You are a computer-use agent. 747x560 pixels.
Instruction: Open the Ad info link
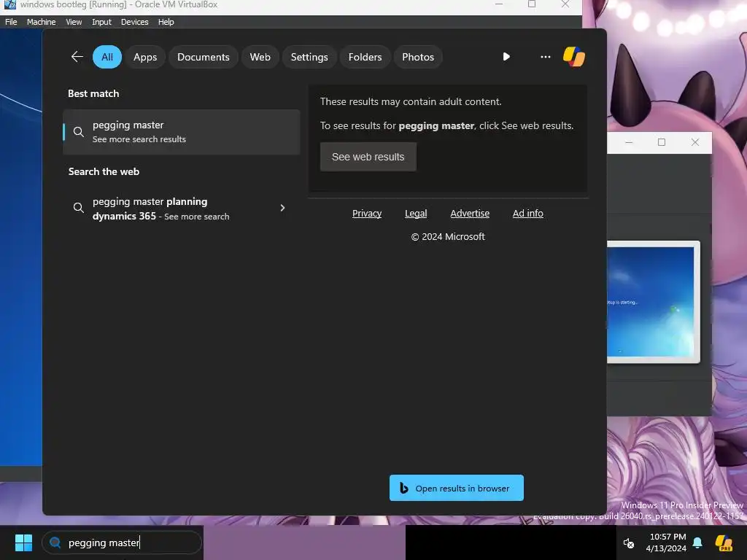pos(528,214)
